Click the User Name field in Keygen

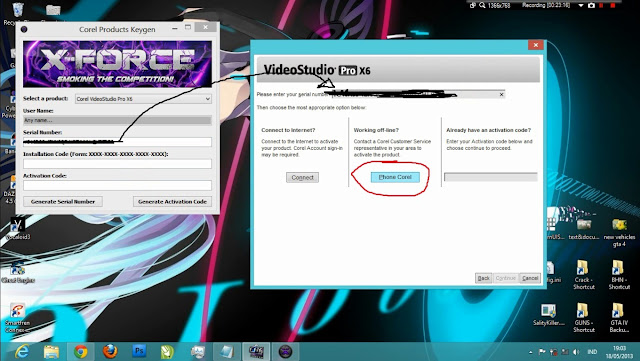(117, 120)
